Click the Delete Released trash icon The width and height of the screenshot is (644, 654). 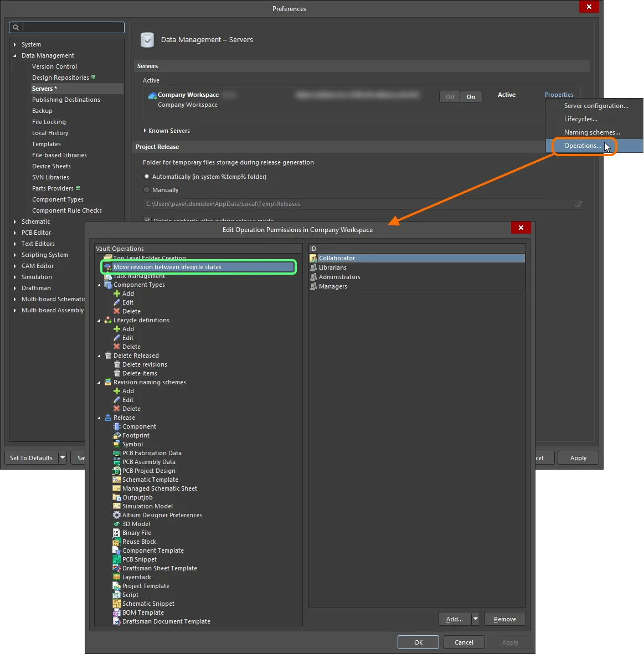click(x=108, y=356)
